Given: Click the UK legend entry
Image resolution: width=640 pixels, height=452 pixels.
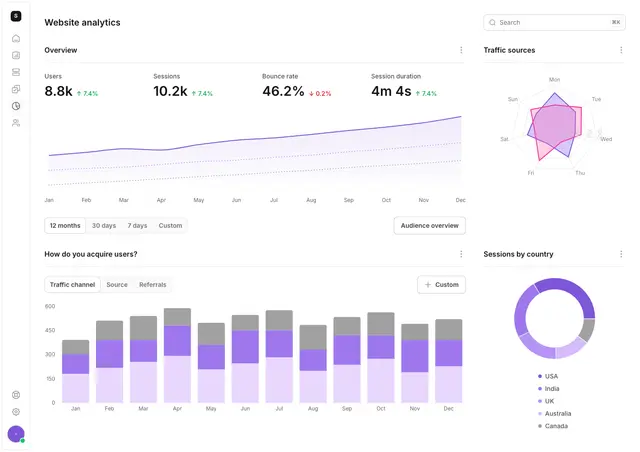Looking at the screenshot, I should point(546,401).
